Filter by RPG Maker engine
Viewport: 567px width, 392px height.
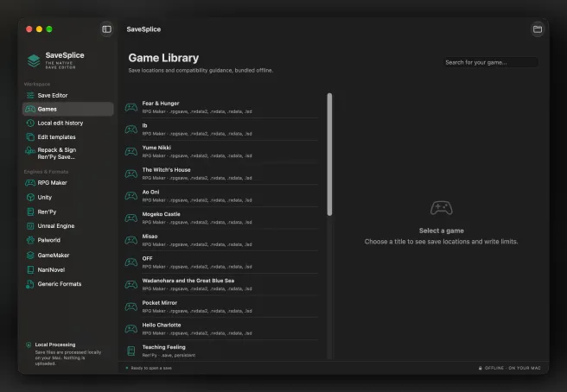68,183
